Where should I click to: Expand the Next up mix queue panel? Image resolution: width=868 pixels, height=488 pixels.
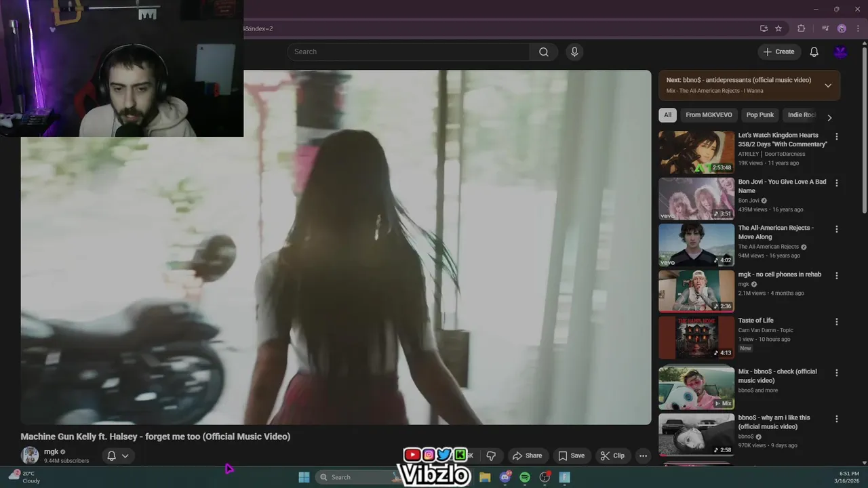(828, 85)
